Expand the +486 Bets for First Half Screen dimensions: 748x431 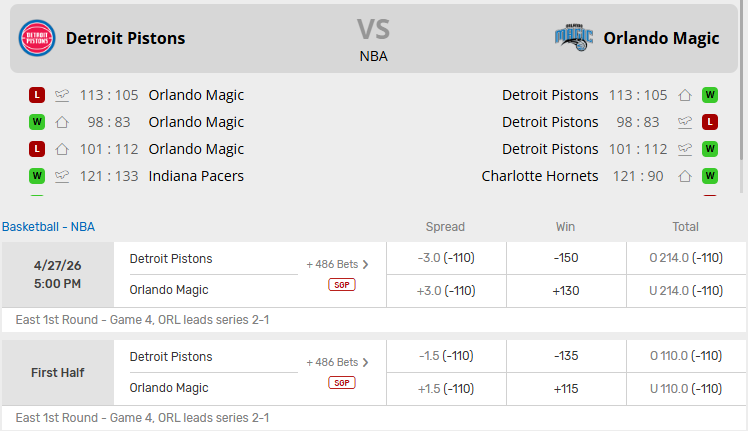[338, 362]
